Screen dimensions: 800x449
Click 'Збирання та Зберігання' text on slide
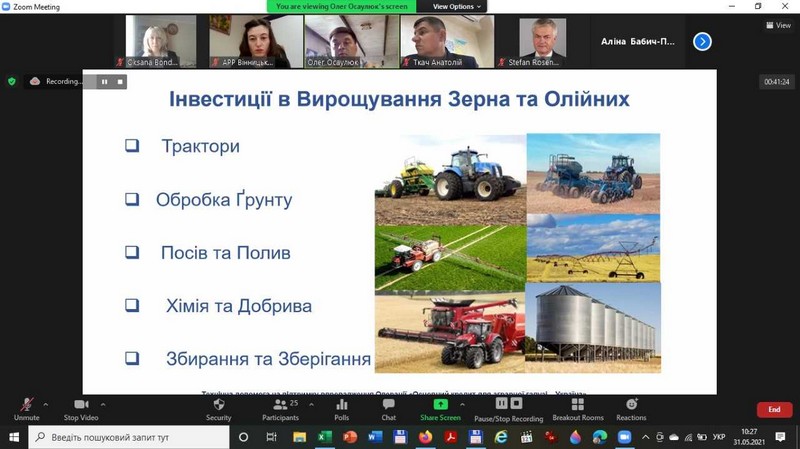coord(268,359)
